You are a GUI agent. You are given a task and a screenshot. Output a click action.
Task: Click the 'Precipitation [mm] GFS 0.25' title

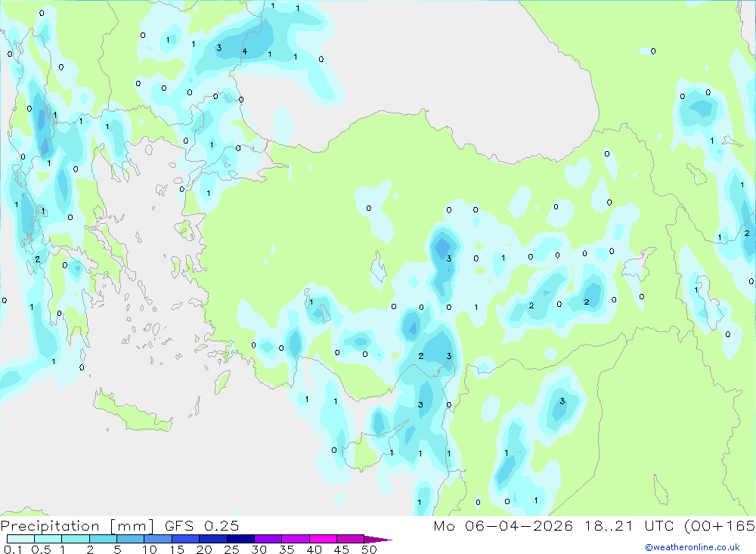119,525
